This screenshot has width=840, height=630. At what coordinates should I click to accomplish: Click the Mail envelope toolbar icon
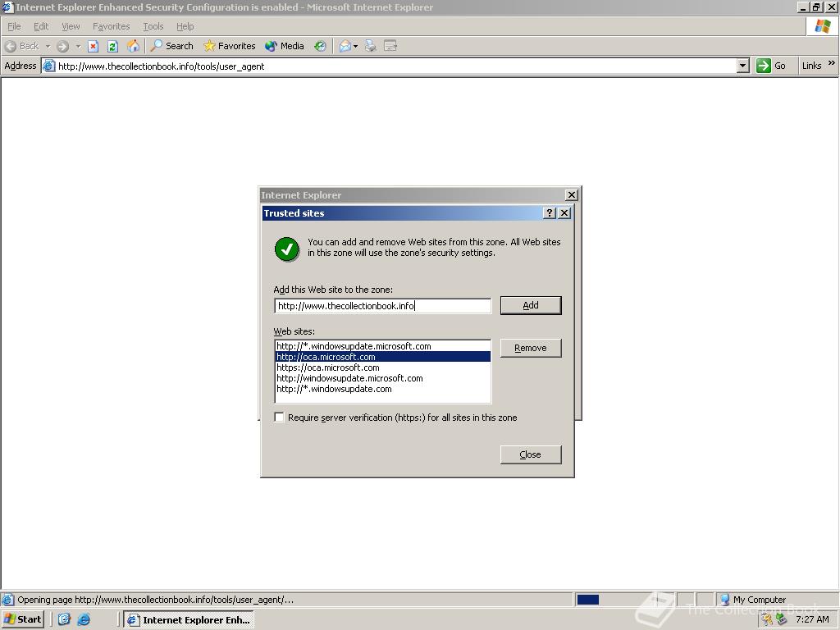(x=345, y=46)
